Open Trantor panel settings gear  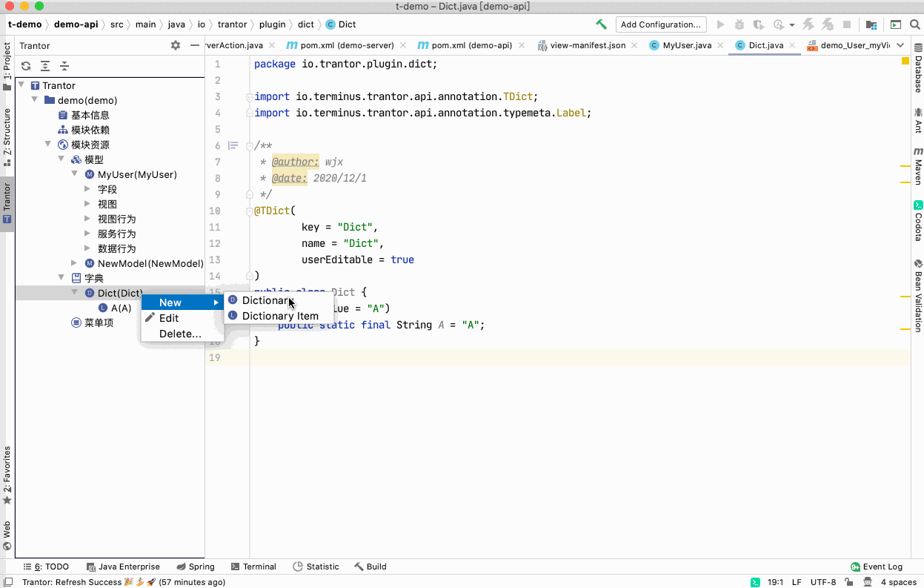(176, 45)
